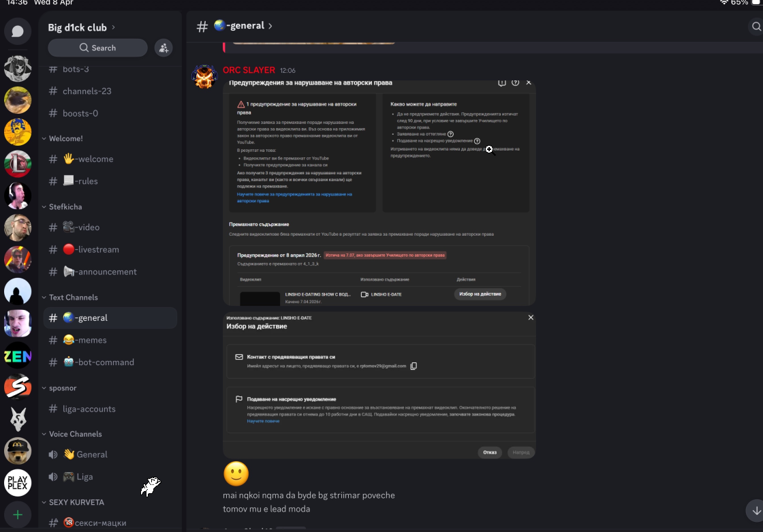Open the bots-3 channel
The height and width of the screenshot is (532, 763).
coord(110,69)
